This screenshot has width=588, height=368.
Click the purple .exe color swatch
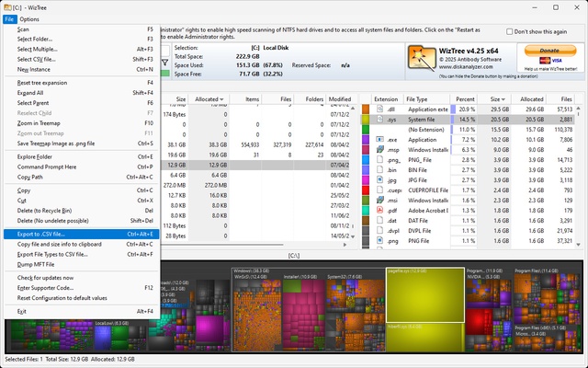[366, 140]
